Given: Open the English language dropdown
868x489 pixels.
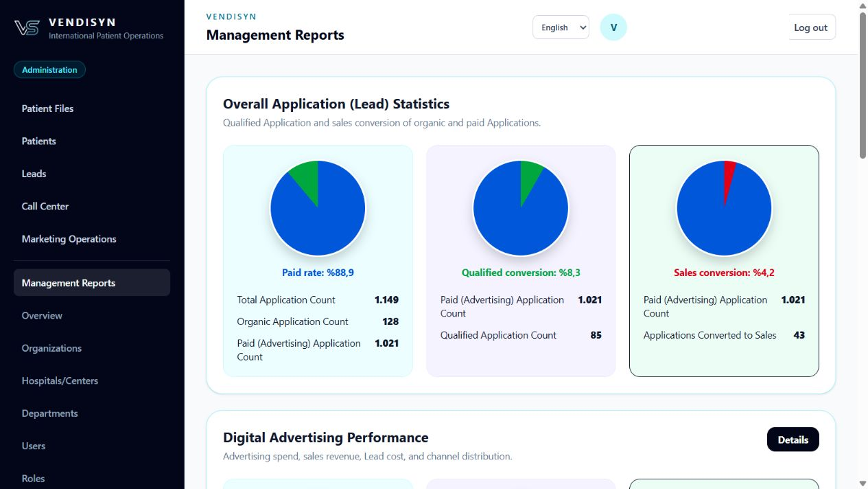Looking at the screenshot, I should [x=561, y=27].
